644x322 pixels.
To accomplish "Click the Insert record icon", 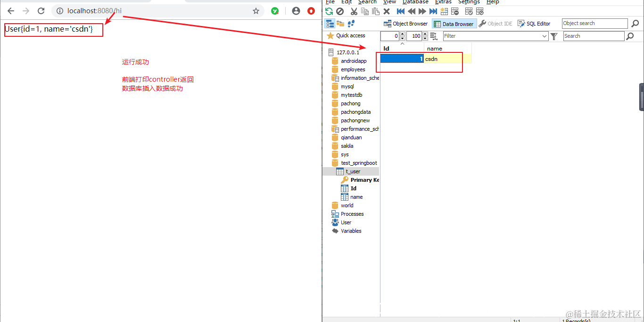I will point(444,11).
